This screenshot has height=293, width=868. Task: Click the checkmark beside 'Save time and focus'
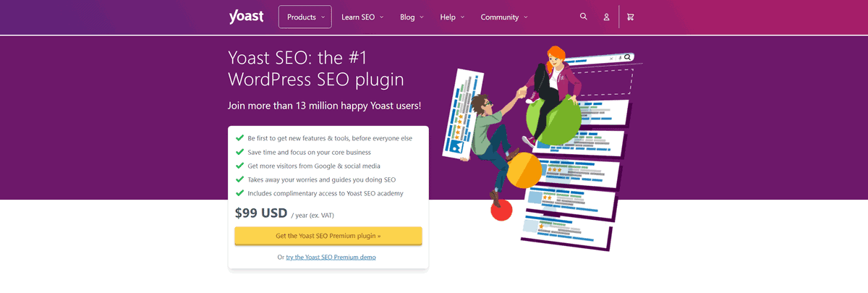pos(239,152)
